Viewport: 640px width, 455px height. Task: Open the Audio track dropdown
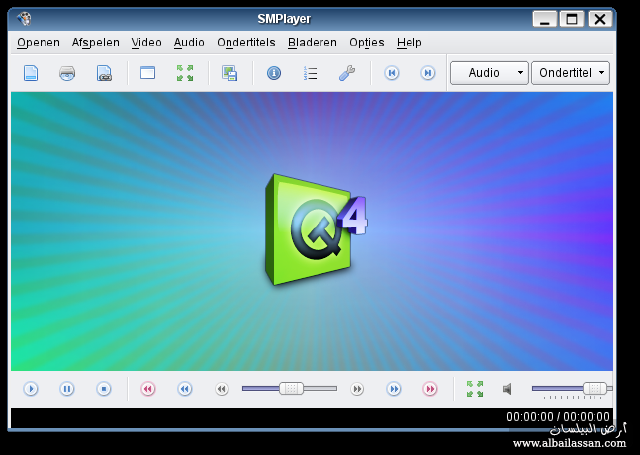pyautogui.click(x=489, y=73)
